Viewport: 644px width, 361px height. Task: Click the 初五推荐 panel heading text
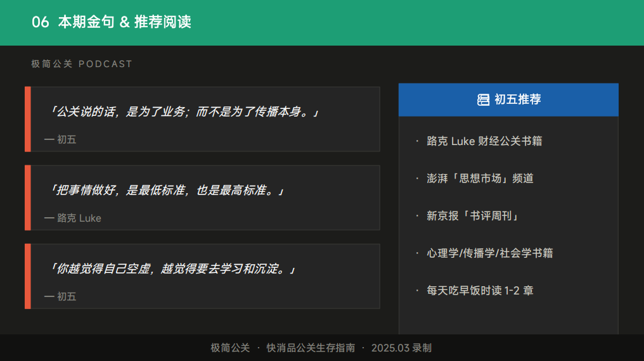coord(517,99)
